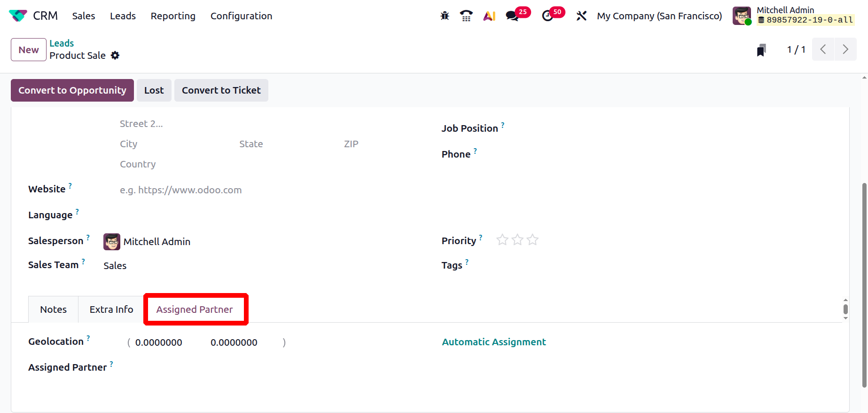Set priority to third star
Image resolution: width=868 pixels, height=413 pixels.
(532, 240)
